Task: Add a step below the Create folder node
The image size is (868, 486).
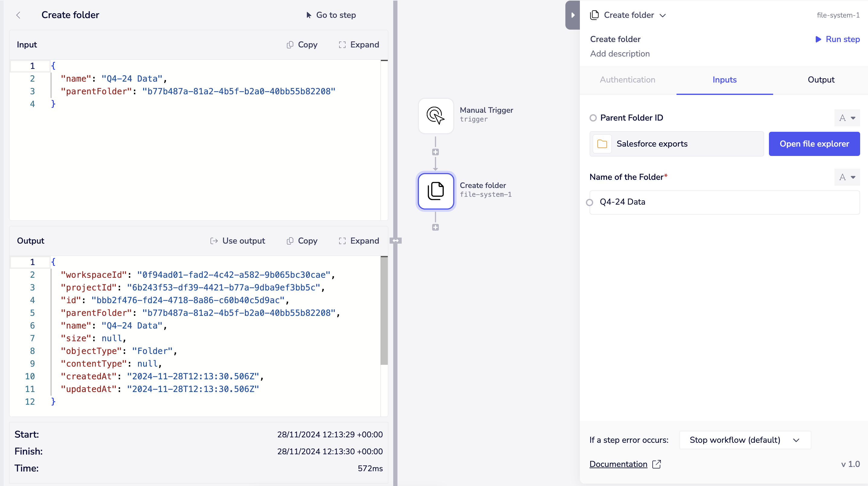Action: (x=435, y=227)
